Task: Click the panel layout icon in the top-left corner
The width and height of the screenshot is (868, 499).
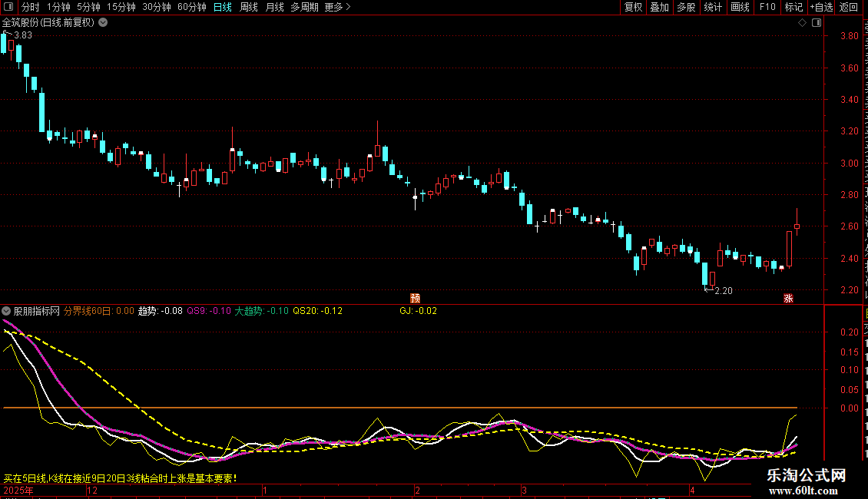Action: pos(8,7)
